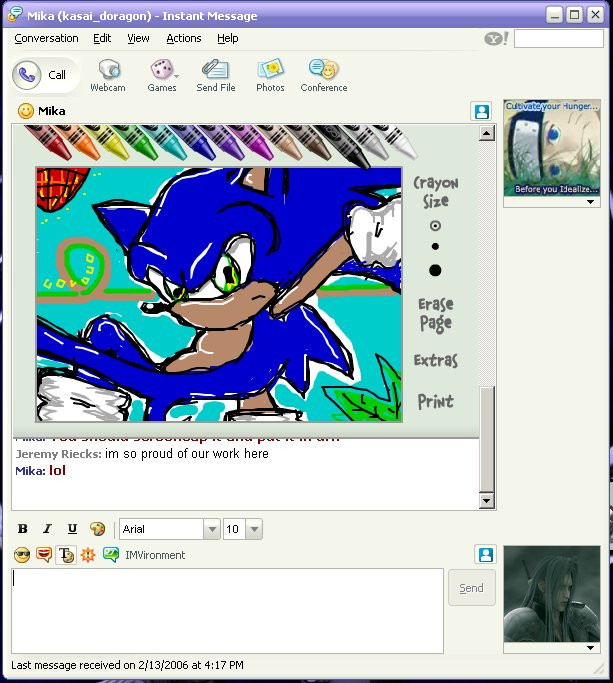Open the IMVironment selector

click(x=111, y=555)
